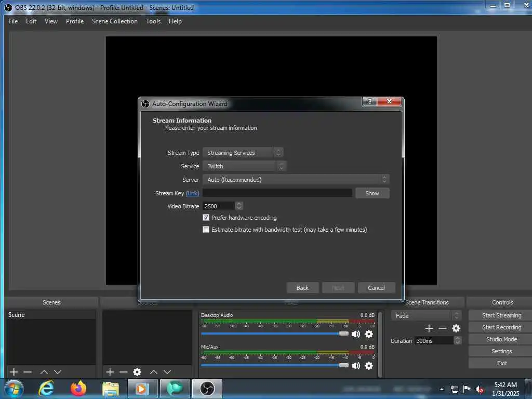This screenshot has height=399, width=532.
Task: Open Stream Key Link hyperlink
Action: 192,193
